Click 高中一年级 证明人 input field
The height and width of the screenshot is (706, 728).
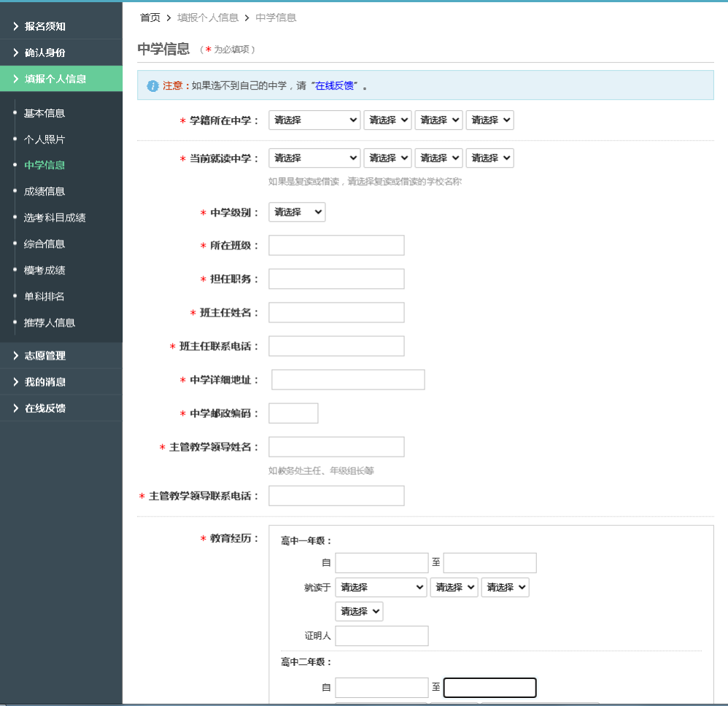(x=382, y=636)
